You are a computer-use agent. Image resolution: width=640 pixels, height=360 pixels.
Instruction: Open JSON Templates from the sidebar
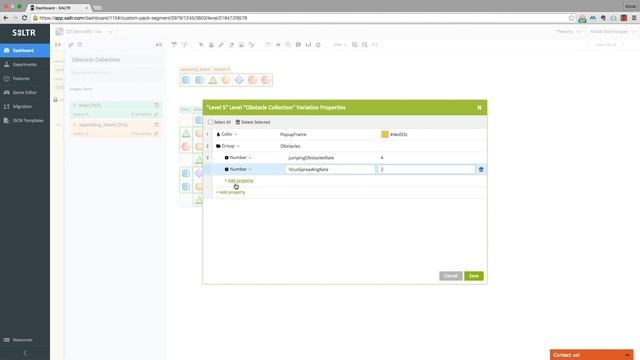[x=25, y=120]
